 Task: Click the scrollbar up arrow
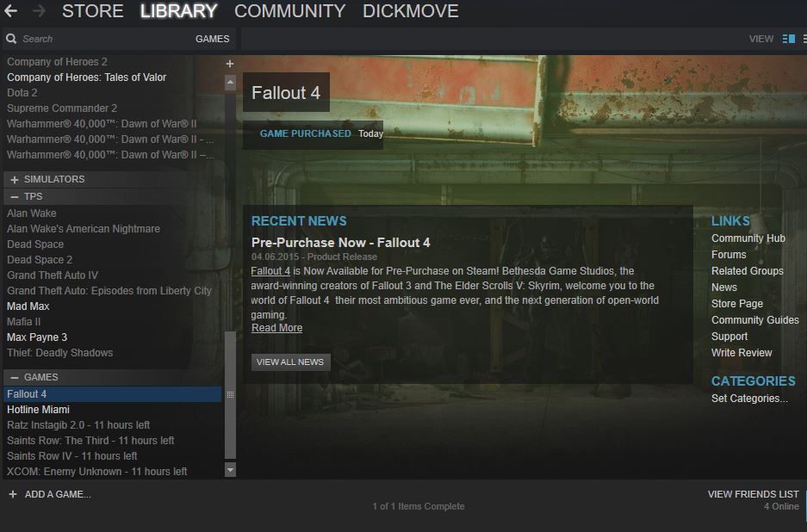tap(230, 83)
